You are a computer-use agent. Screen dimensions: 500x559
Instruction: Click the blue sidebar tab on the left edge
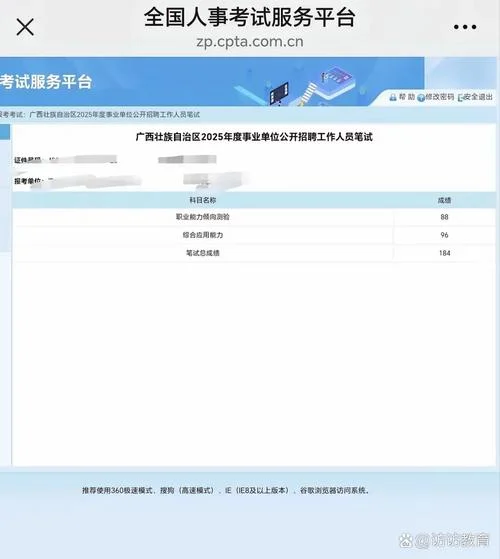[5, 132]
